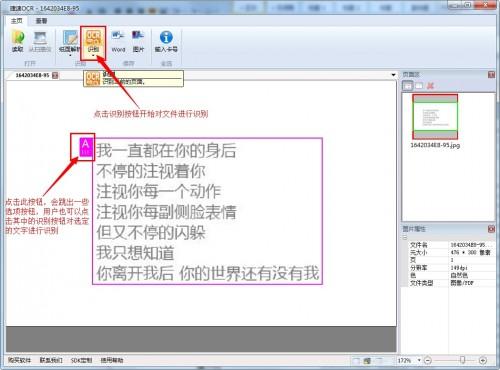Click the 联系我们 link in status bar
This screenshot has height=370, width=500.
[x=51, y=360]
